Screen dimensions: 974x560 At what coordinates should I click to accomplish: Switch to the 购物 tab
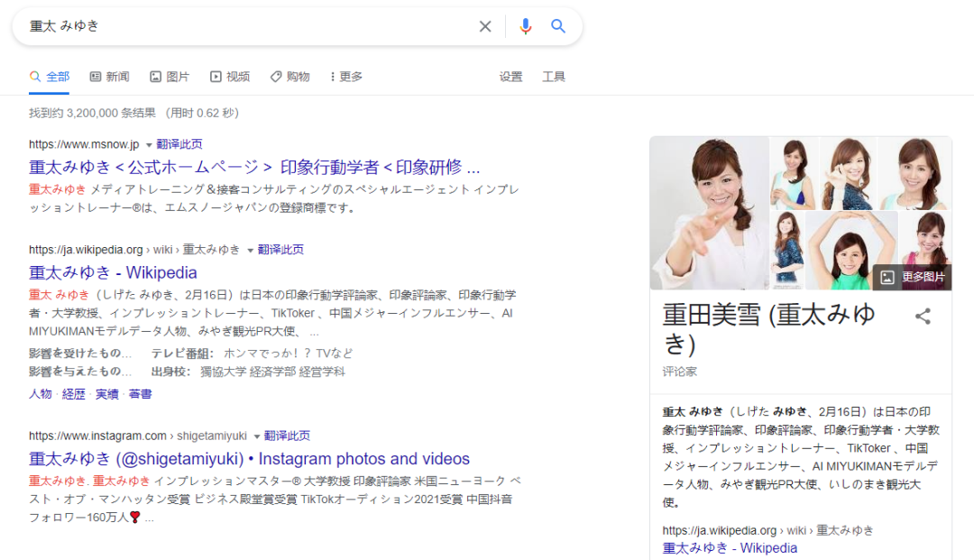(290, 77)
